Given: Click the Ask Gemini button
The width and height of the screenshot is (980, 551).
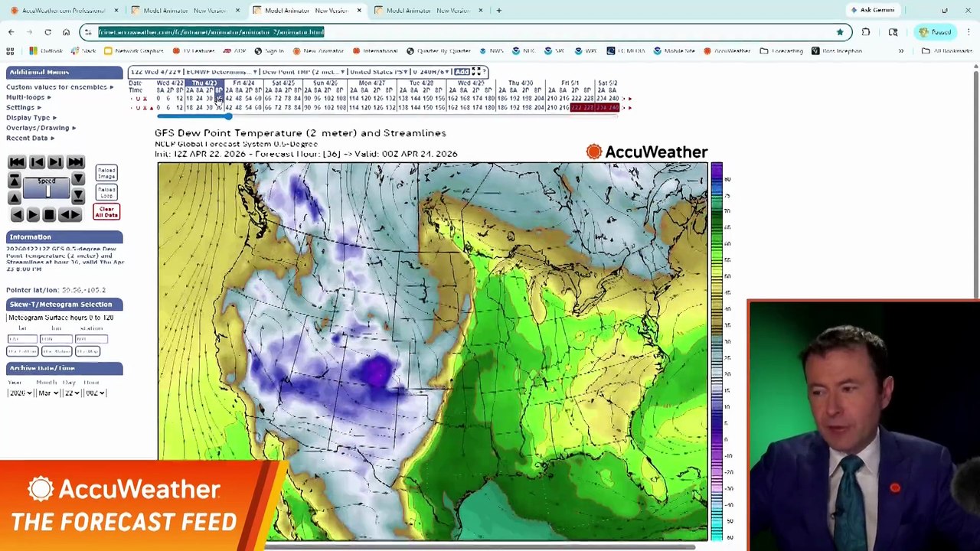Looking at the screenshot, I should [x=872, y=11].
